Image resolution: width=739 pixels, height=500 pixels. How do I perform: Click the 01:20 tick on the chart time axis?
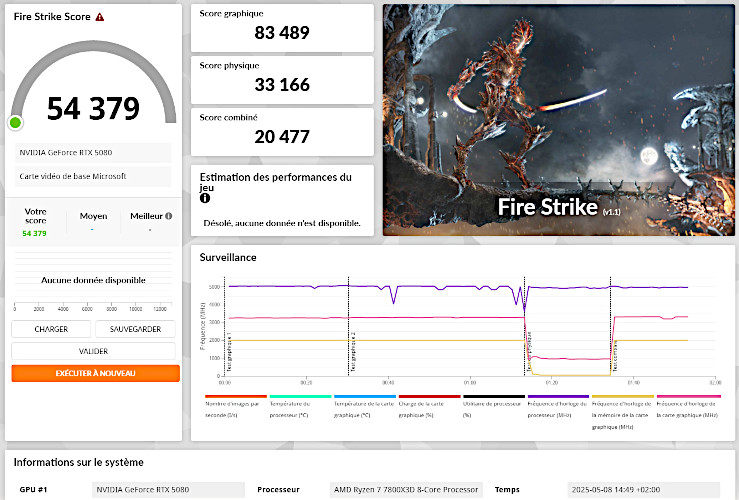[551, 383]
